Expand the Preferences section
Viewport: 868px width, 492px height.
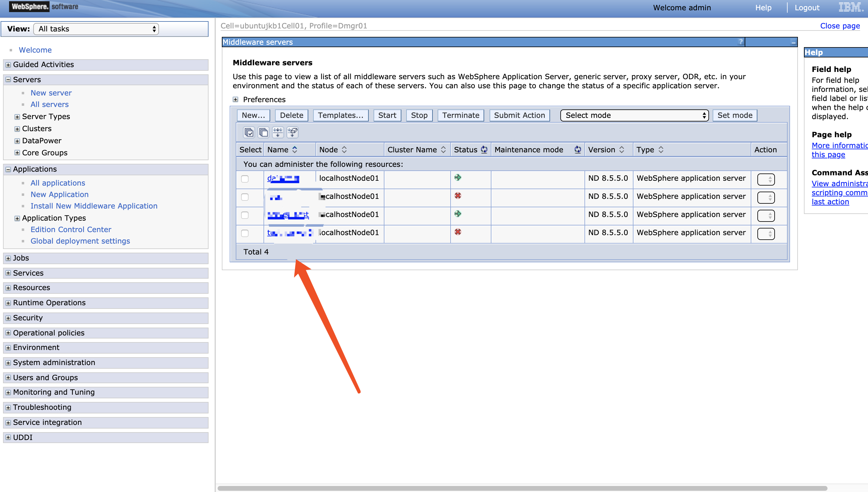[235, 100]
